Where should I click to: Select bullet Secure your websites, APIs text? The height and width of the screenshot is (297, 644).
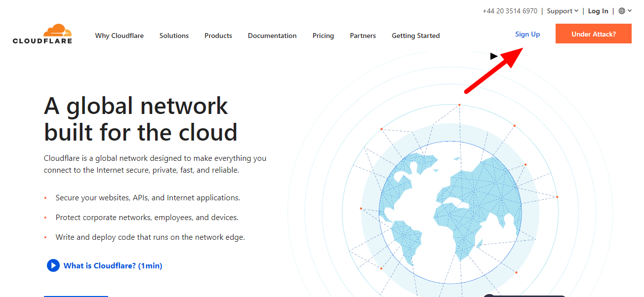click(x=148, y=197)
